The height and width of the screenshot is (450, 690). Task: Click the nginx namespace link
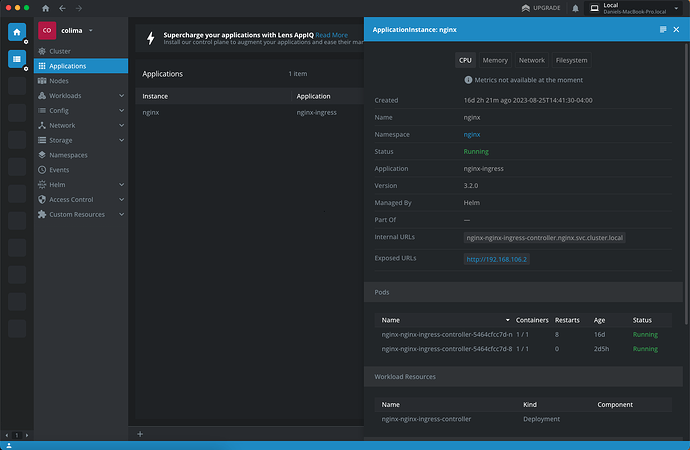[x=471, y=133]
